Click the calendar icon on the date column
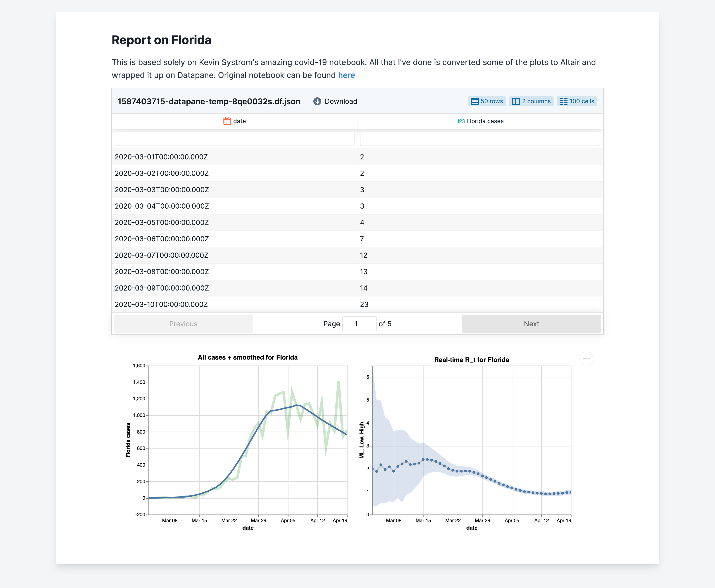Screen dimensions: 715x588 click(227, 121)
